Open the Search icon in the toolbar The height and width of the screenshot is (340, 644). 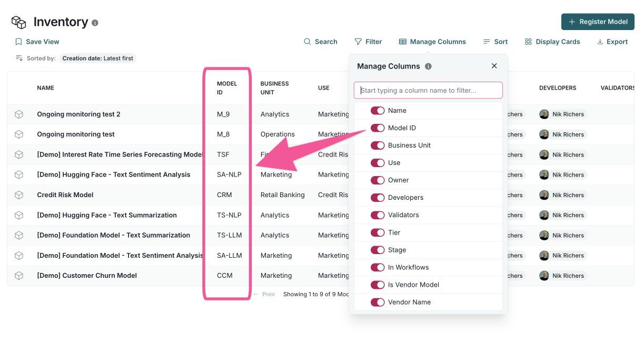coord(307,42)
